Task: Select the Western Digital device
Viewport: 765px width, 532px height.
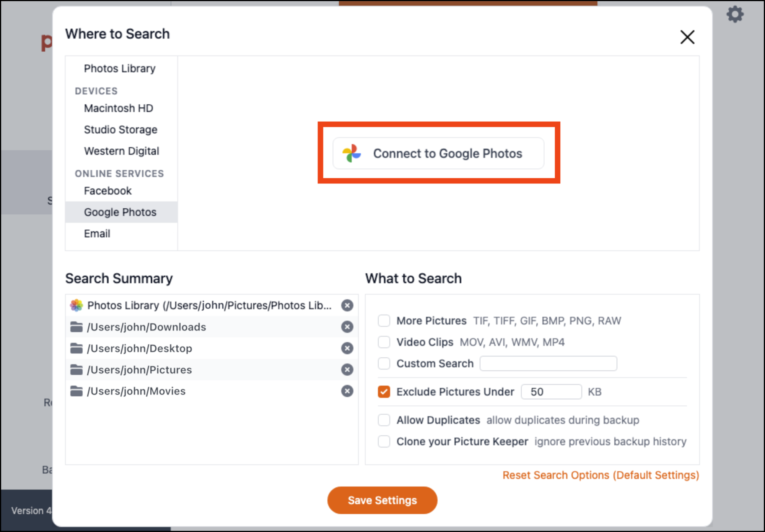Action: point(121,151)
